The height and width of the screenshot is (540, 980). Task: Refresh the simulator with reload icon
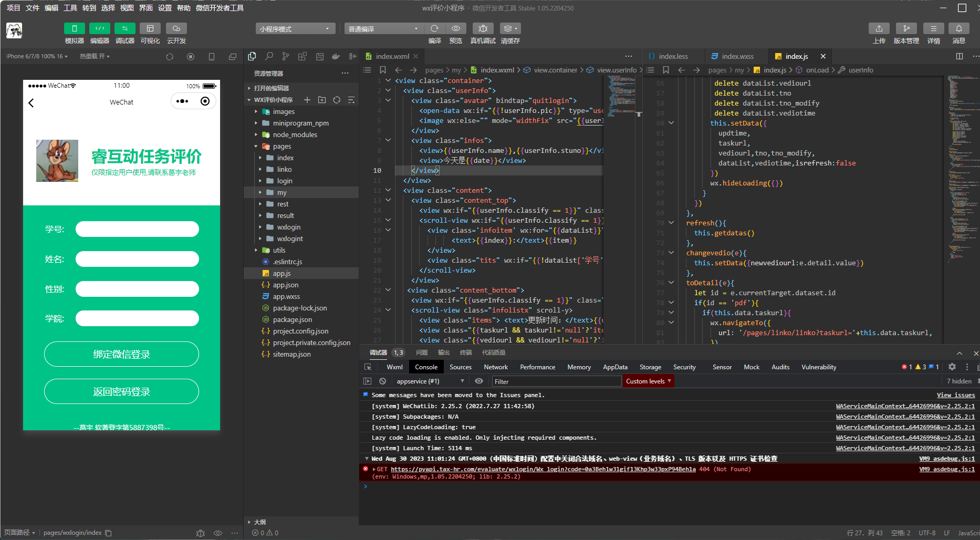170,57
